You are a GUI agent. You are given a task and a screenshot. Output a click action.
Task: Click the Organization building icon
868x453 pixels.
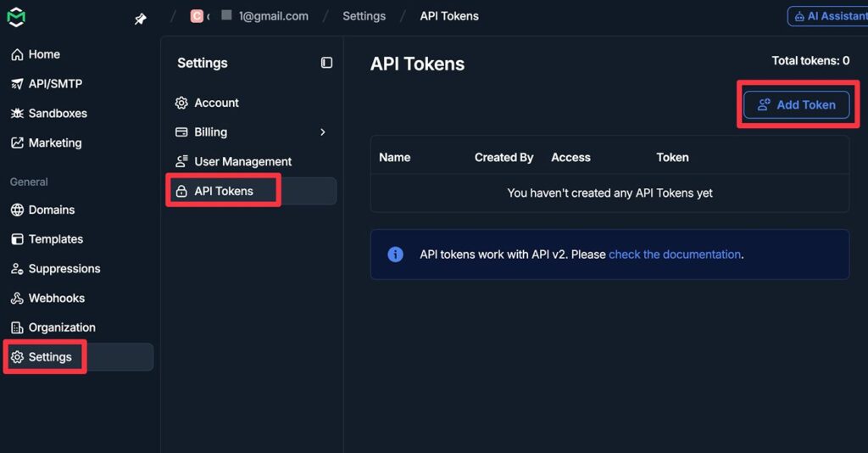(x=17, y=327)
